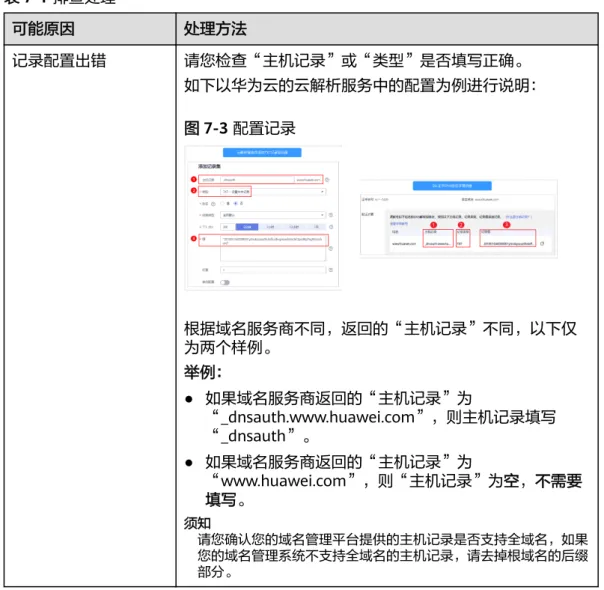Click the second TTL preset button
604x590 pixels.
click(x=270, y=227)
